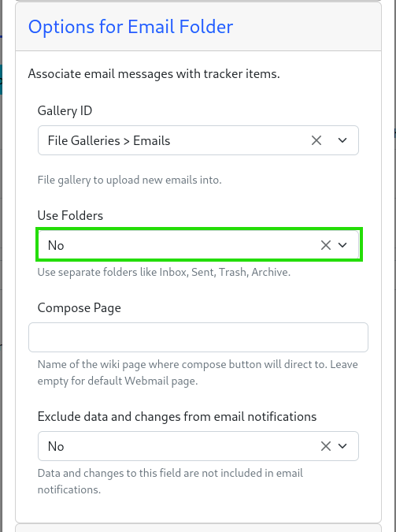This screenshot has height=532, width=396.
Task: Click the 'Use separate folders like Inbox' help text
Action: (x=164, y=273)
